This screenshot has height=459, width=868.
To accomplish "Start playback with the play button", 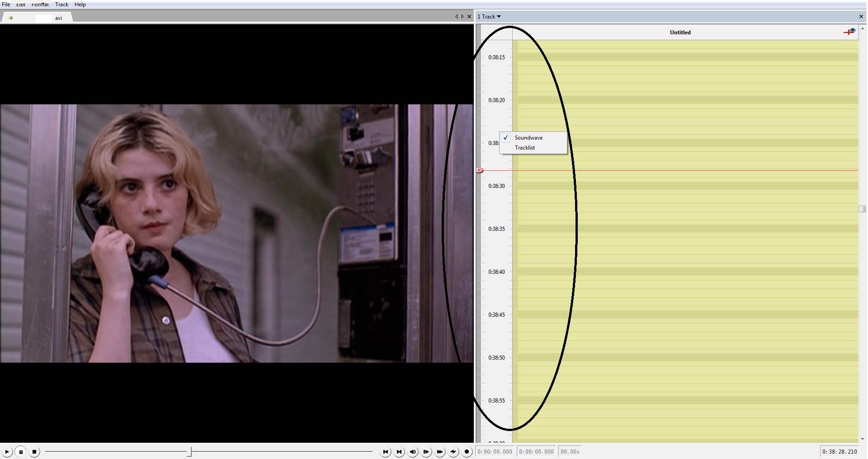I will click(7, 451).
